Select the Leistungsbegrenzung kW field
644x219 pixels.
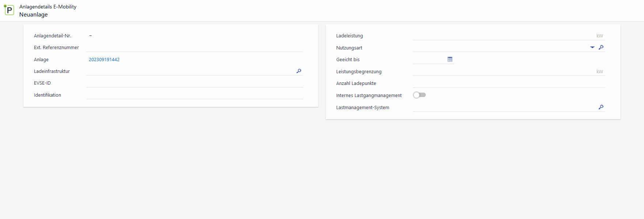pyautogui.click(x=503, y=71)
